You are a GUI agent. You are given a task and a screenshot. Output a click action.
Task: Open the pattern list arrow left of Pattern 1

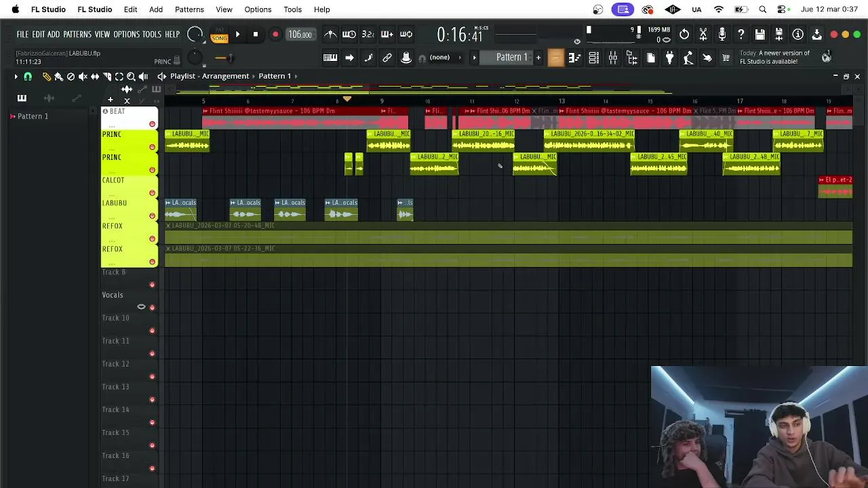click(x=475, y=58)
